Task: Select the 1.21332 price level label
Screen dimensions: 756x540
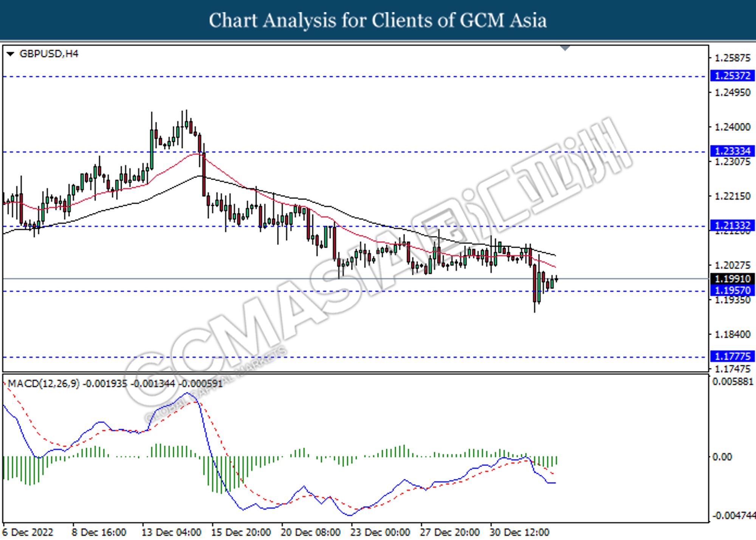Action: pos(733,225)
